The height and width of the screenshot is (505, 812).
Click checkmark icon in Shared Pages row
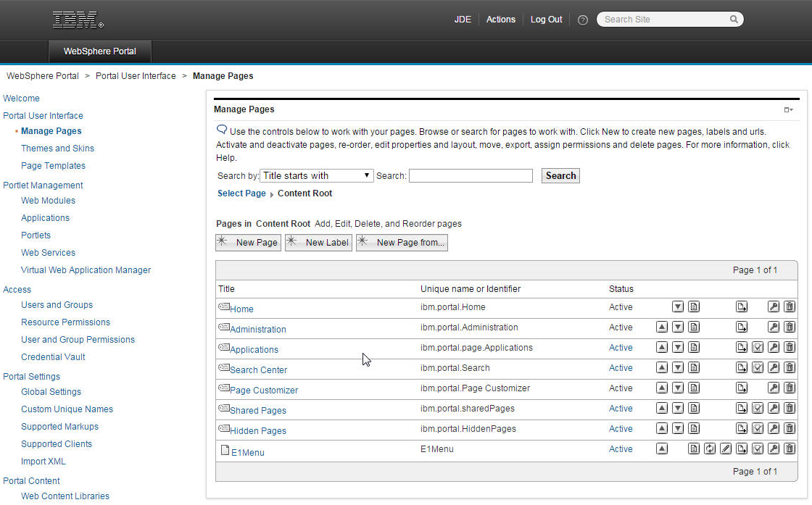click(x=757, y=408)
